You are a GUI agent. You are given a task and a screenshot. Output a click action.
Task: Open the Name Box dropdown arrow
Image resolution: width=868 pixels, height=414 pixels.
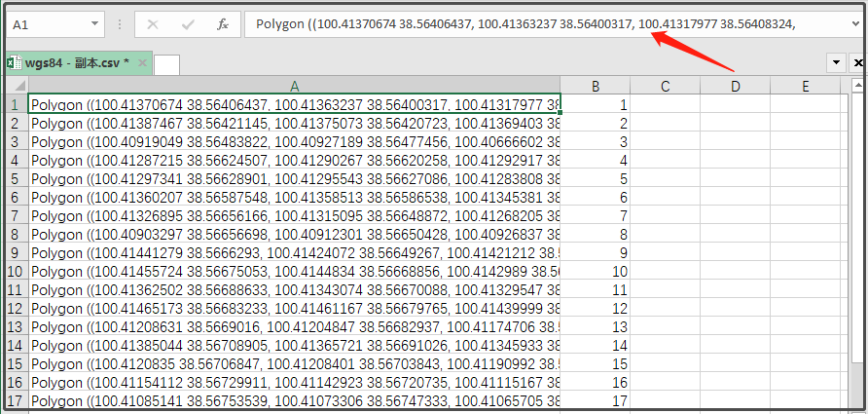(x=94, y=23)
